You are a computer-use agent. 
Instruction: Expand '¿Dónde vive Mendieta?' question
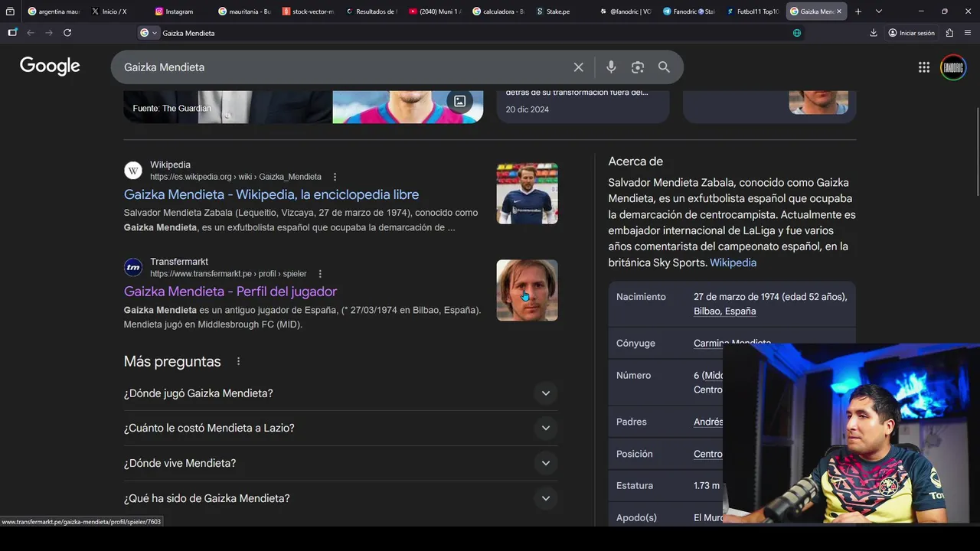pyautogui.click(x=341, y=463)
